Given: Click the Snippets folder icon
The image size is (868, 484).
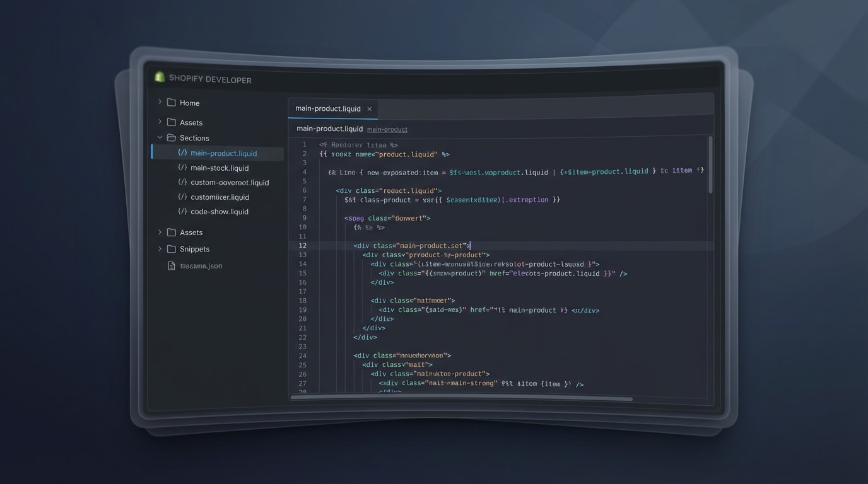Looking at the screenshot, I should [x=171, y=249].
